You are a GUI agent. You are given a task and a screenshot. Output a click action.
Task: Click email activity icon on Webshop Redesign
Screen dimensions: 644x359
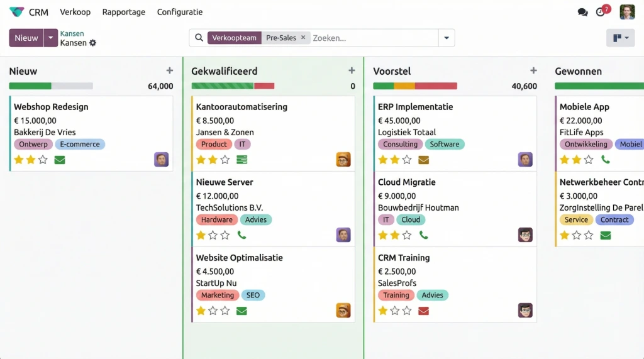pyautogui.click(x=60, y=160)
